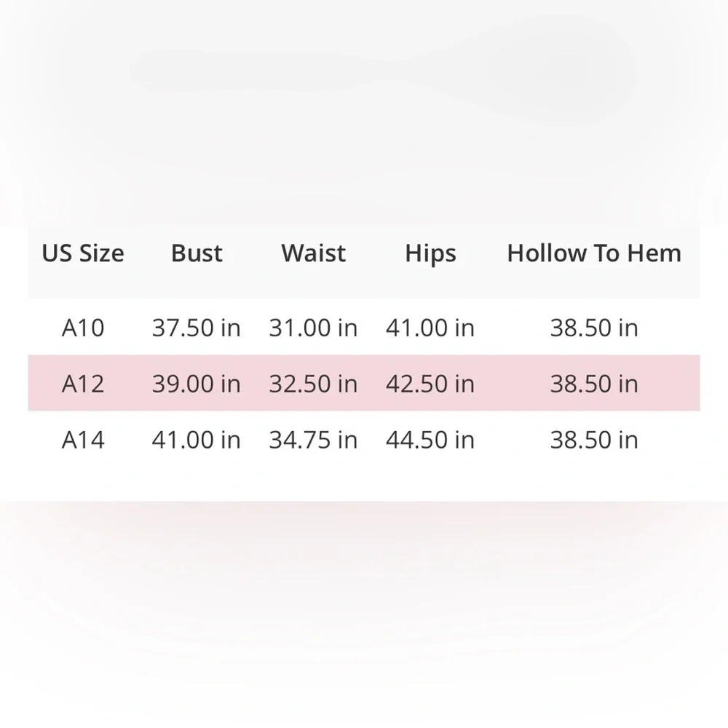Screen dimensions: 728x728
Task: Select the Hollow To Hem header
Action: tap(594, 253)
